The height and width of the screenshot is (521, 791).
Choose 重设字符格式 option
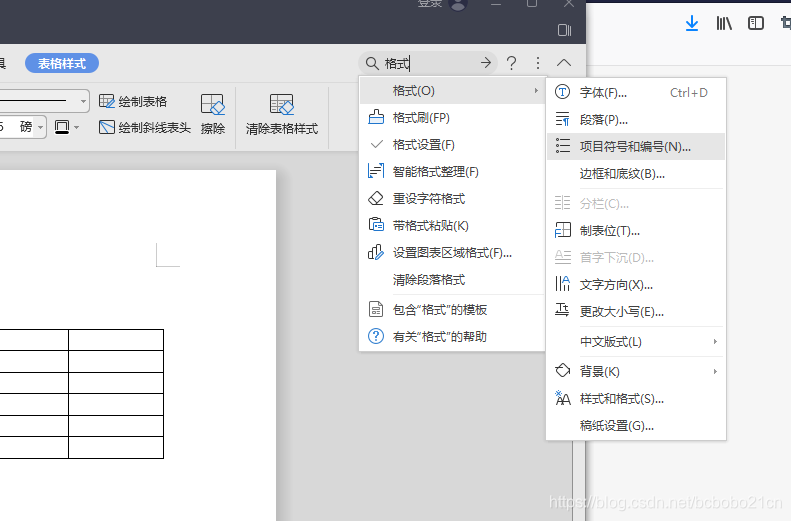point(452,199)
